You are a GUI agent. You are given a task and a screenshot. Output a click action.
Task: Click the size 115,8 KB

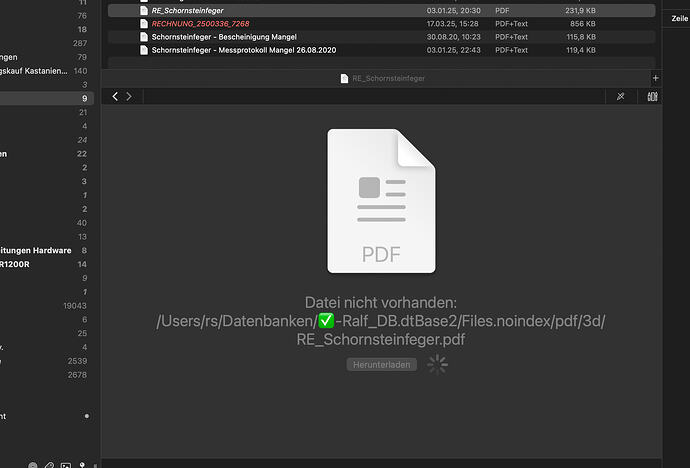[581, 37]
